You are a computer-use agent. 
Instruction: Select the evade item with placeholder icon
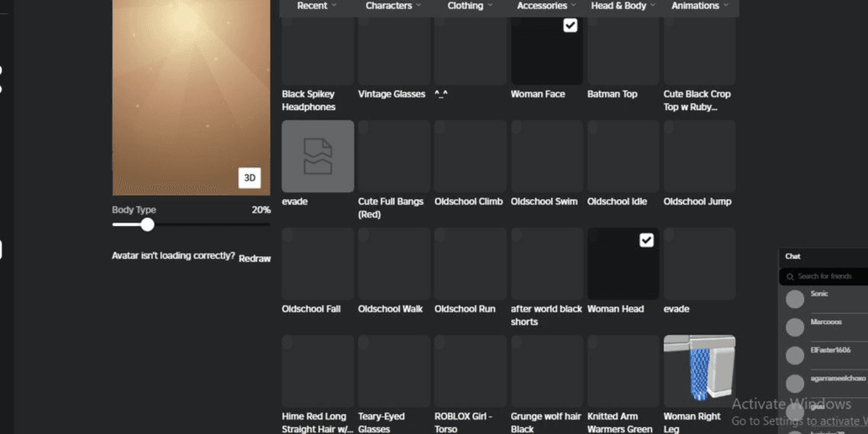click(x=318, y=156)
